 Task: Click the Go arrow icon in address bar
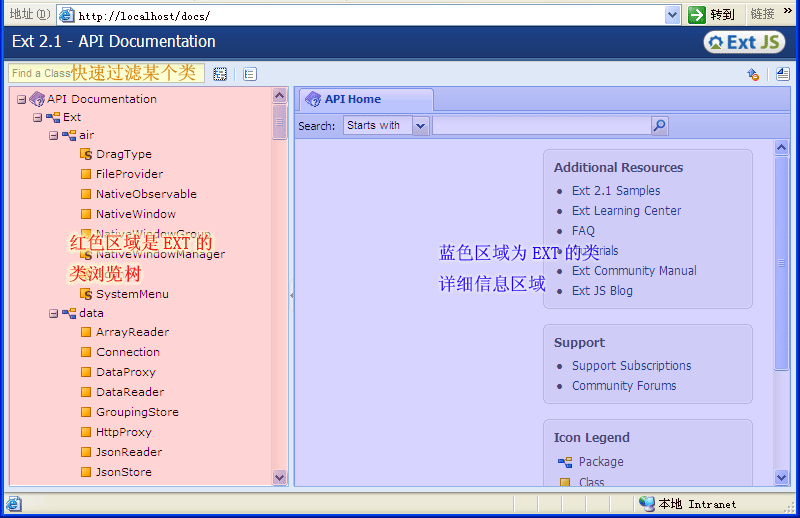click(696, 15)
